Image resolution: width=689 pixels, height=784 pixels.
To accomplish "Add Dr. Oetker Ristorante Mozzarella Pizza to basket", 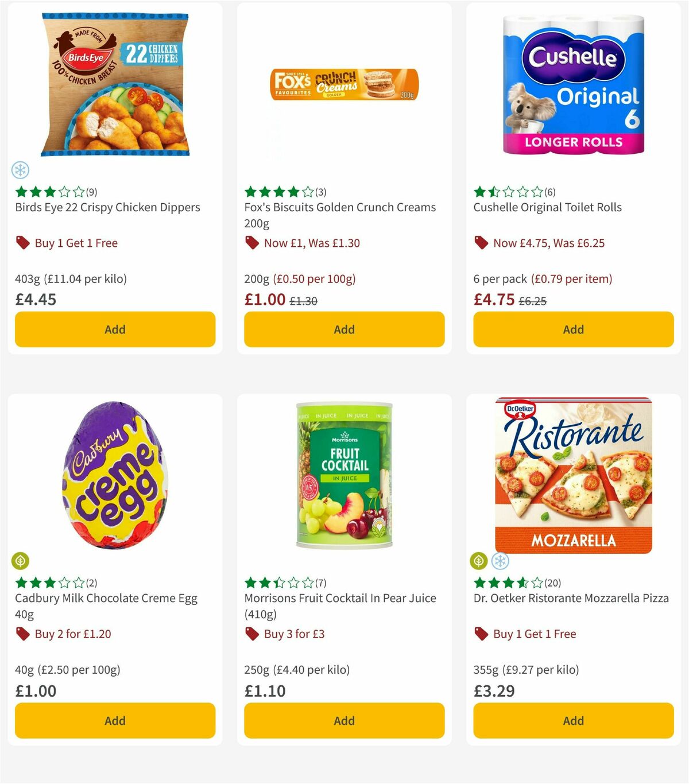I will pyautogui.click(x=572, y=720).
